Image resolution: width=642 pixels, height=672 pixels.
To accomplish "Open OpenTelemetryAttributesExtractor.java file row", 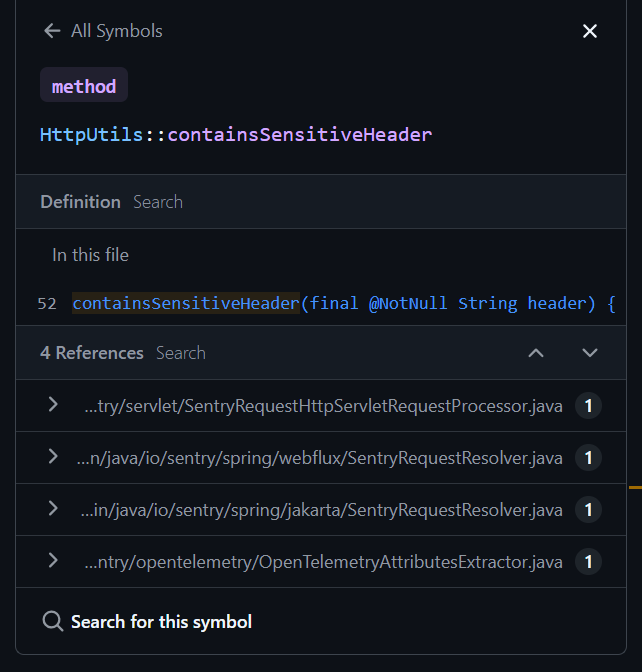I will (321, 561).
